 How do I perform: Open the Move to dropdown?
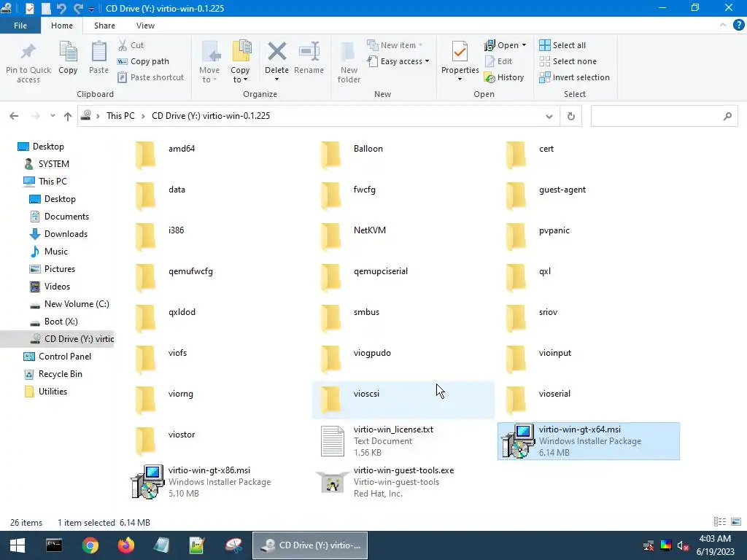click(x=209, y=75)
